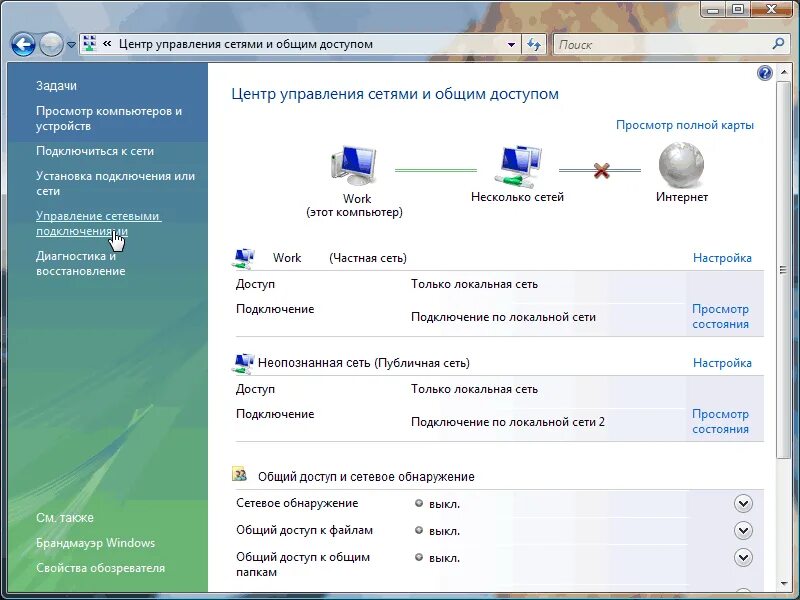
Task: Click the Неопознанная сеть network icon
Action: tap(243, 363)
